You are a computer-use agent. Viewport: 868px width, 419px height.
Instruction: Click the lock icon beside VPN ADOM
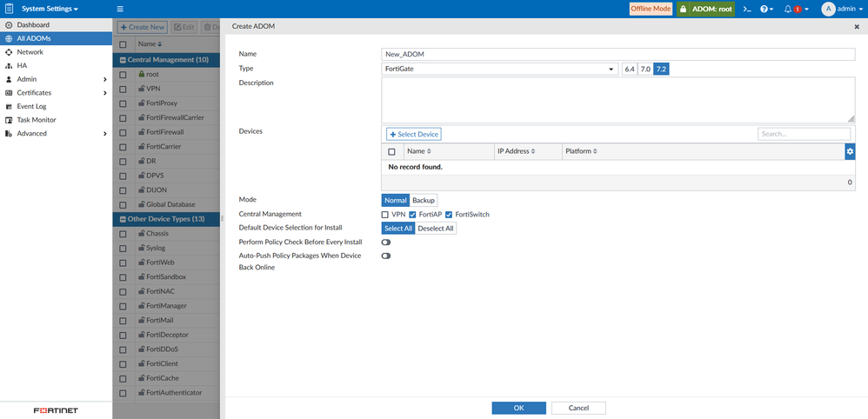(141, 88)
